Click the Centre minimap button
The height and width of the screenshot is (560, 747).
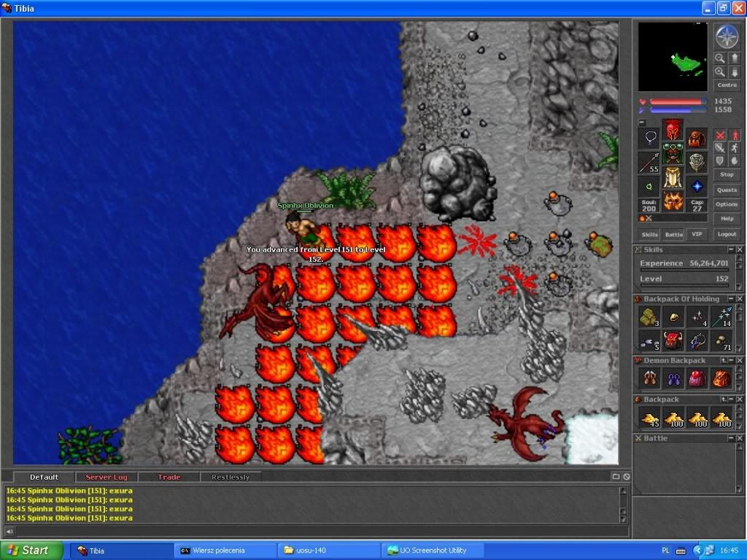click(x=727, y=85)
